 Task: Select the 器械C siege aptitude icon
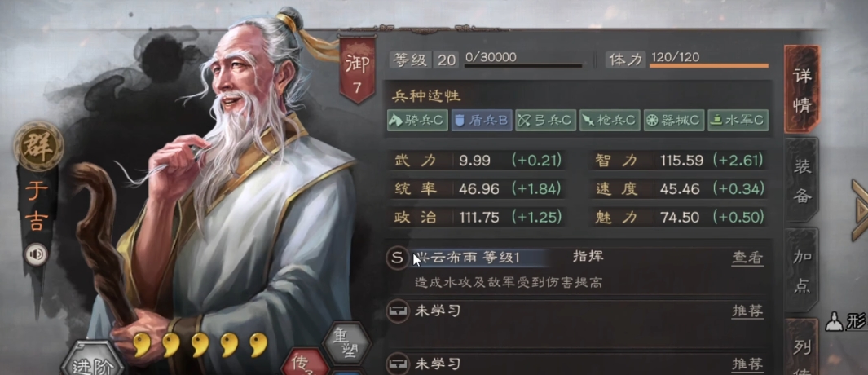(674, 120)
